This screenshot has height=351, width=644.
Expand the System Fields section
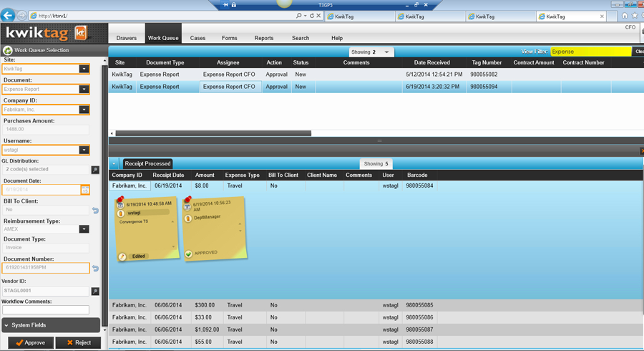51,325
